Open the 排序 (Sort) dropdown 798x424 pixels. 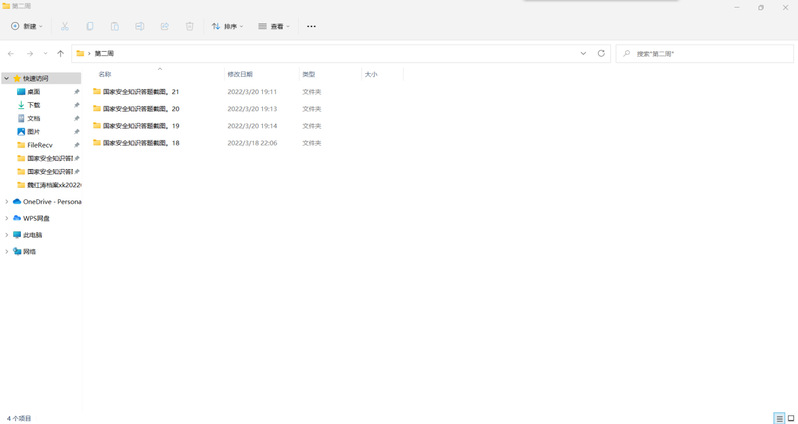227,26
